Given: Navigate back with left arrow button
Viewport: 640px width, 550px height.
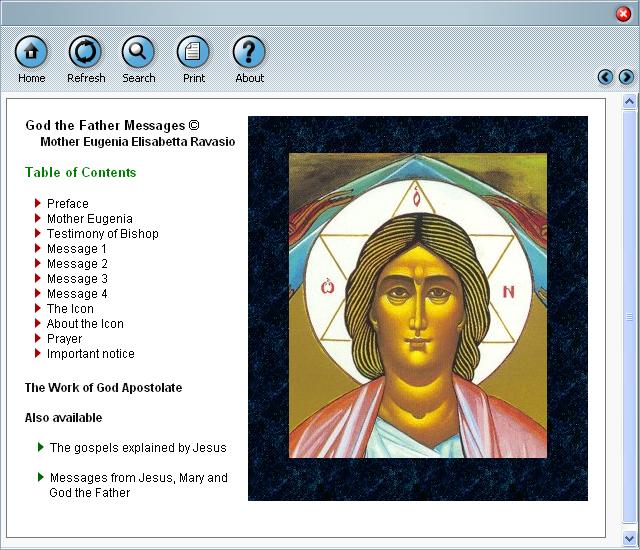Looking at the screenshot, I should [x=605, y=77].
